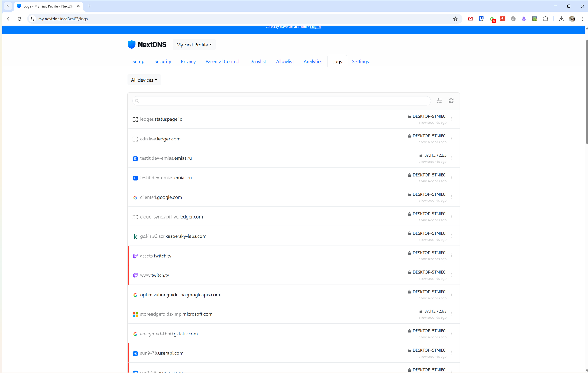The image size is (588, 373).
Task: Open the All devices dropdown
Action: click(144, 80)
